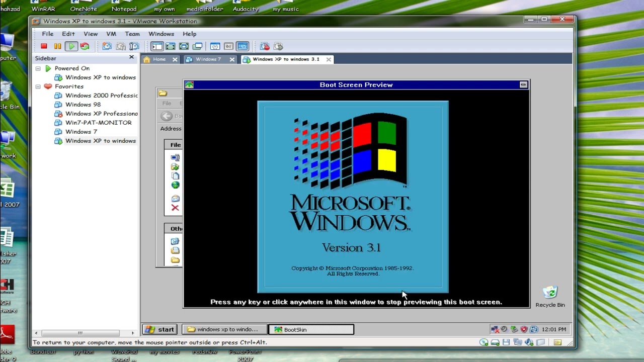Select Windows 2000 Professional in Favorites
The width and height of the screenshot is (644, 362).
tap(97, 96)
